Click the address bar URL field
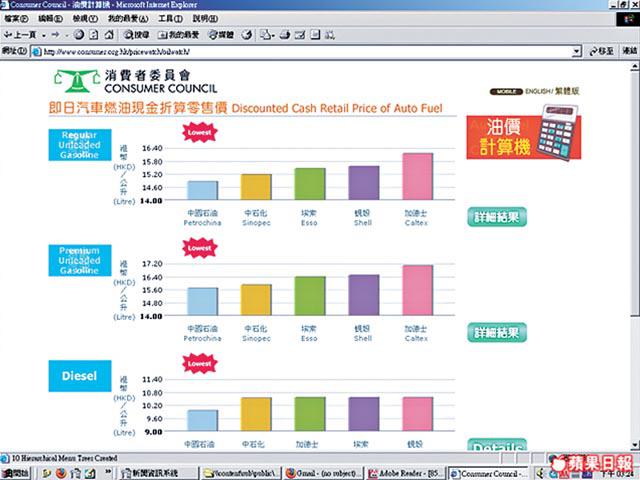Screen dimensions: 640x480 (x=306, y=52)
